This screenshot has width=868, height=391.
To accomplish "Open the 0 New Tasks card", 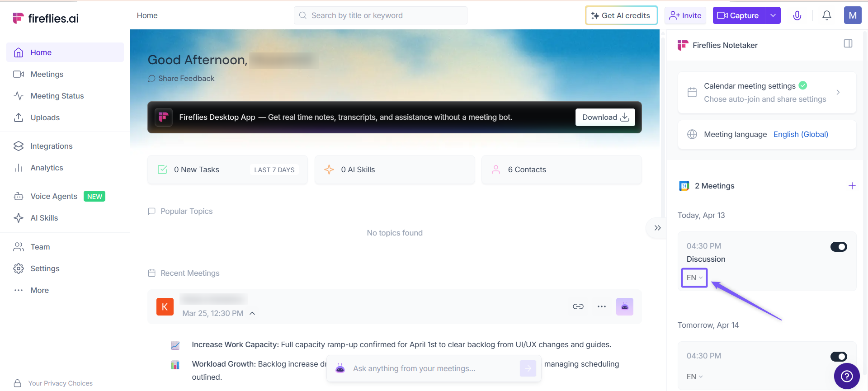I will click(x=227, y=170).
